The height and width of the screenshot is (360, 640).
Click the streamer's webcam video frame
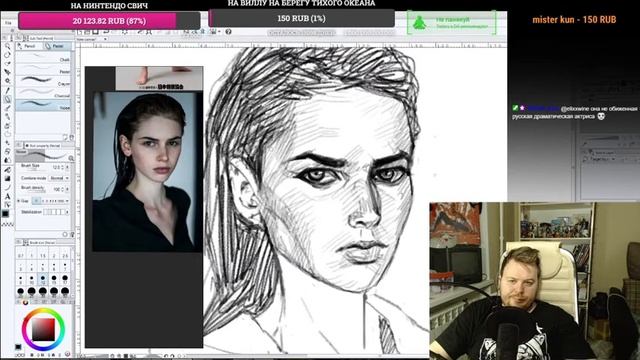(535, 281)
